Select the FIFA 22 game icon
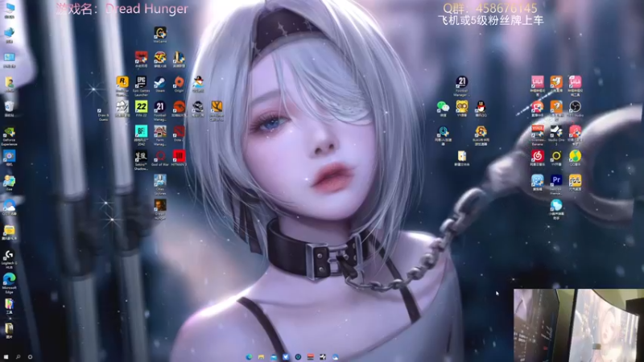 (x=142, y=107)
